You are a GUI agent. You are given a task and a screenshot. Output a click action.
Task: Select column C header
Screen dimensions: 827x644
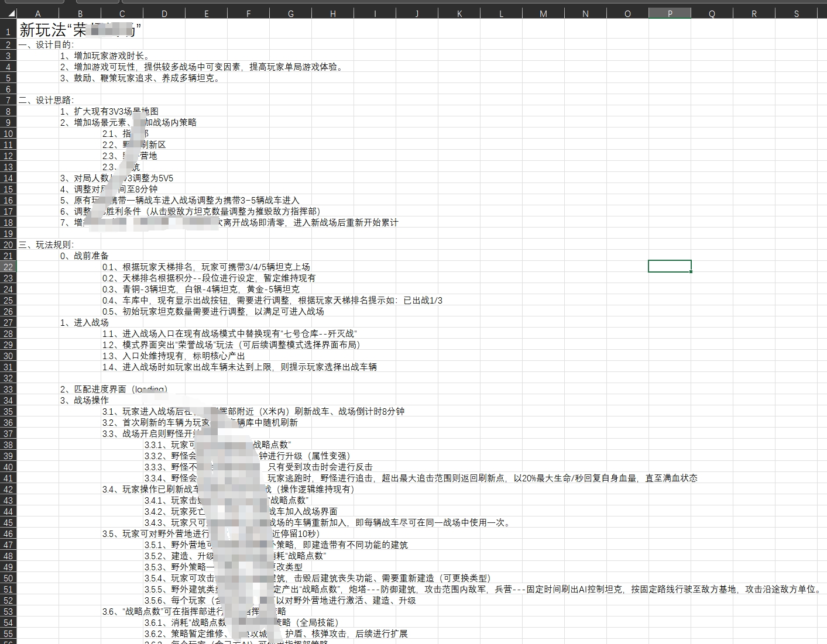point(122,13)
